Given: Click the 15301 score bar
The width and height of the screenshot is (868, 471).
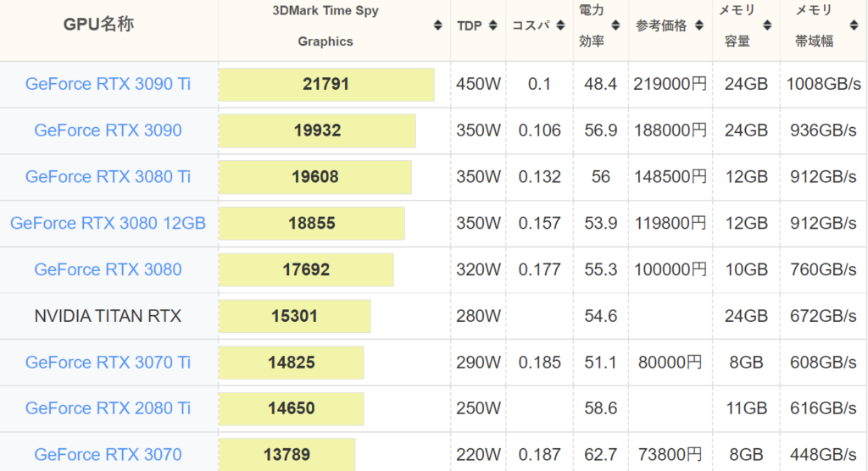Looking at the screenshot, I should [294, 316].
